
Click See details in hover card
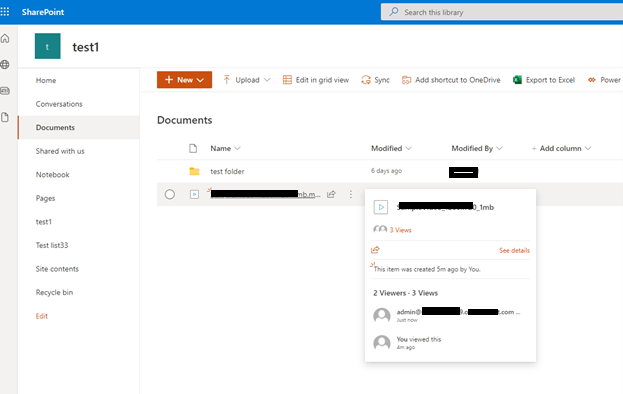514,250
